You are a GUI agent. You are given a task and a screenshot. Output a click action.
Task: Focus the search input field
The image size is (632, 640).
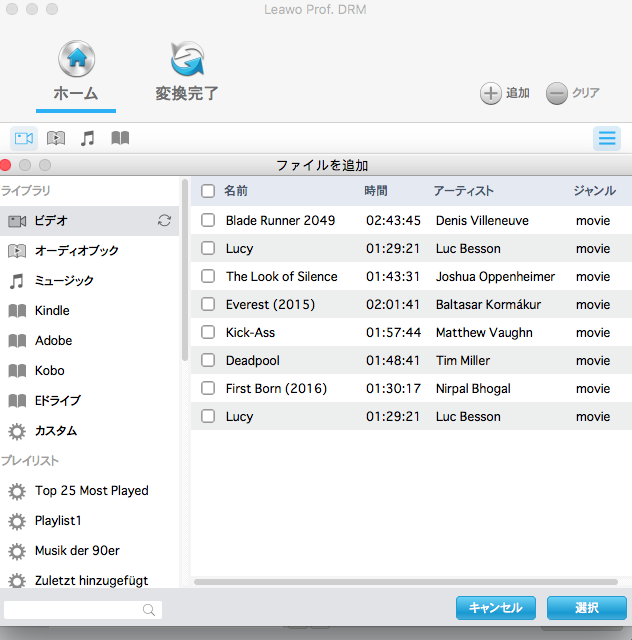click(x=83, y=610)
